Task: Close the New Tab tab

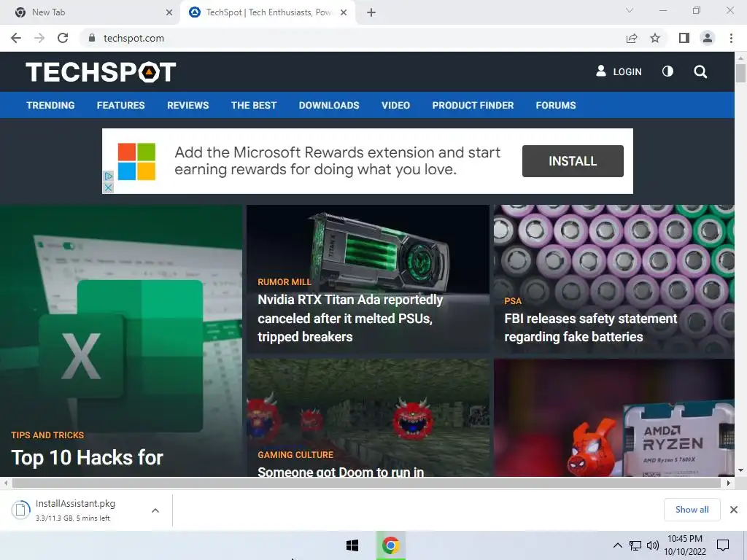Action: tap(169, 12)
